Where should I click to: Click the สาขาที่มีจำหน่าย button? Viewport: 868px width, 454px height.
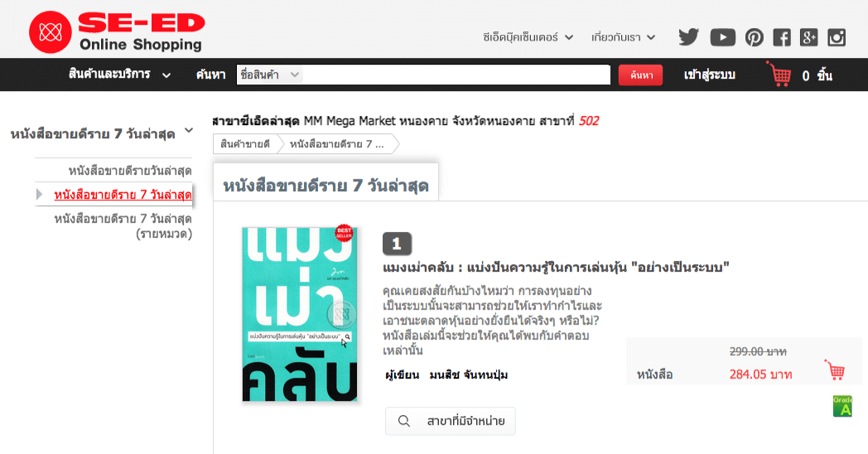click(x=451, y=421)
